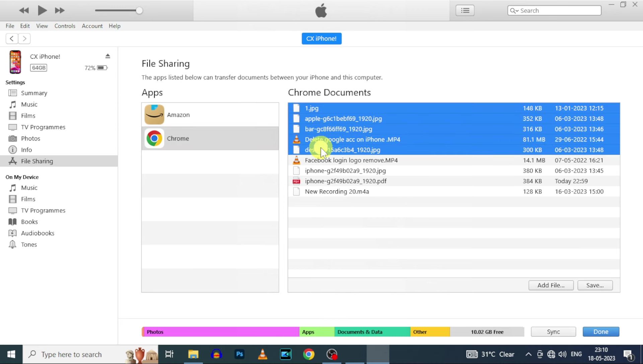The image size is (643, 364).
Task: Select iphone-g2f49b02a9_1920.jpg file
Action: [454, 170]
